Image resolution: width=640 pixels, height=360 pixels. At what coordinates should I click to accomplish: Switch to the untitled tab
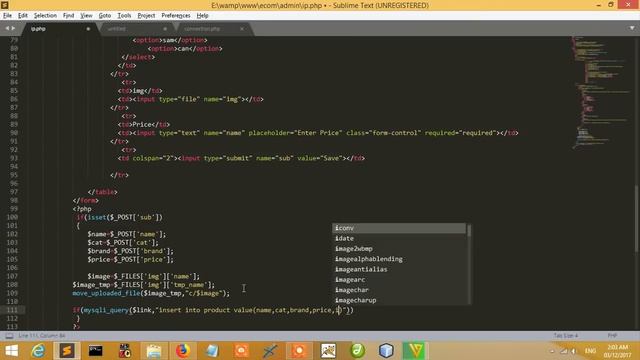coord(136,29)
